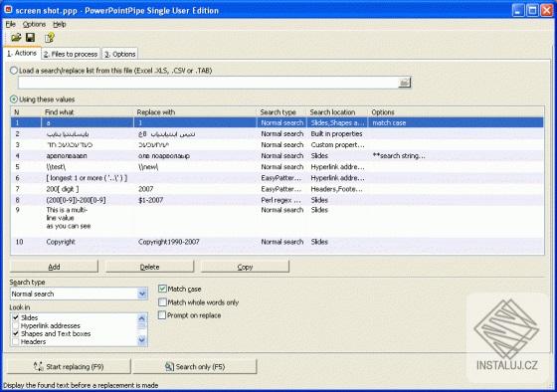Viewport: 557px width, 392px height.
Task: Click the Find what column header
Action: (x=88, y=112)
